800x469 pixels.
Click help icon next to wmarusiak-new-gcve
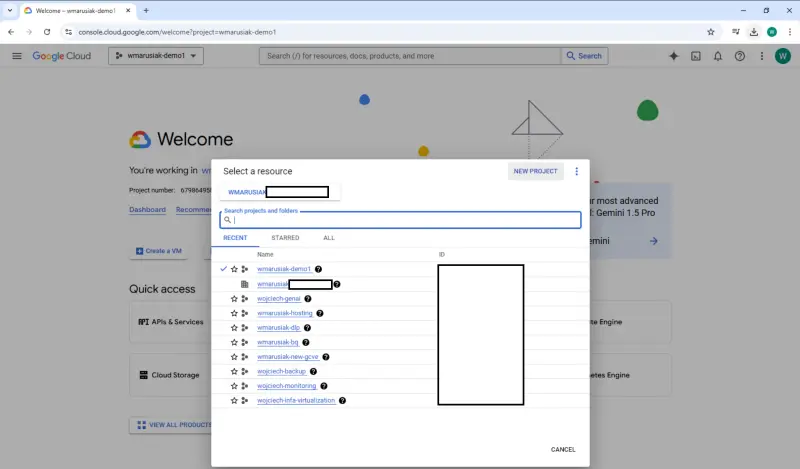326,357
